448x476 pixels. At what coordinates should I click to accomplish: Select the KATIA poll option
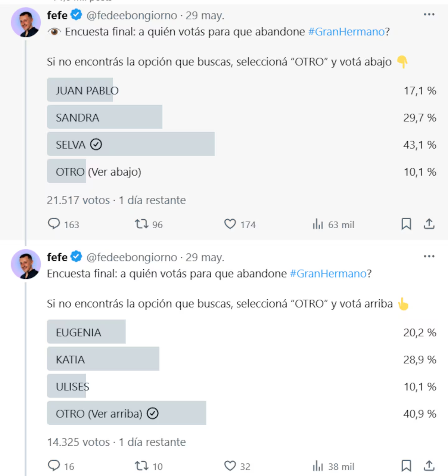(103, 359)
